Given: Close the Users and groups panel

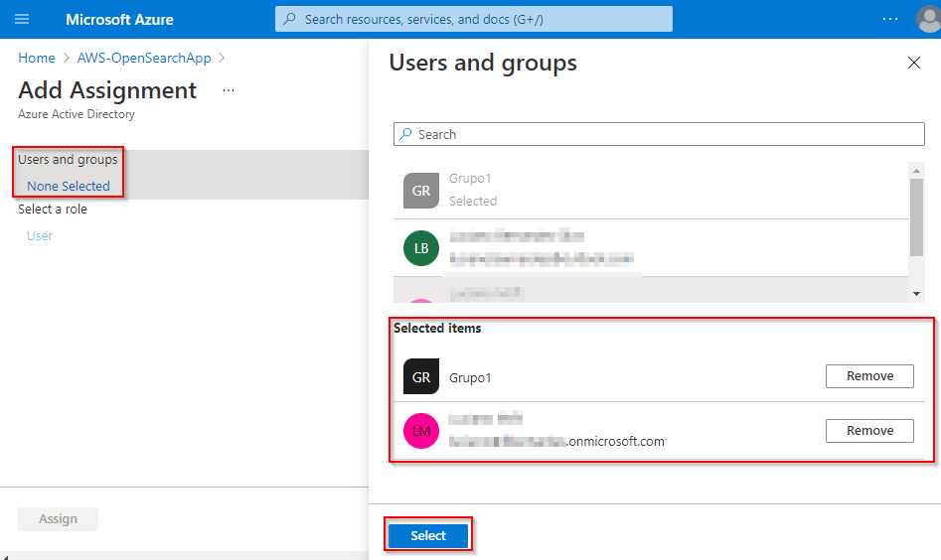Looking at the screenshot, I should [x=913, y=63].
